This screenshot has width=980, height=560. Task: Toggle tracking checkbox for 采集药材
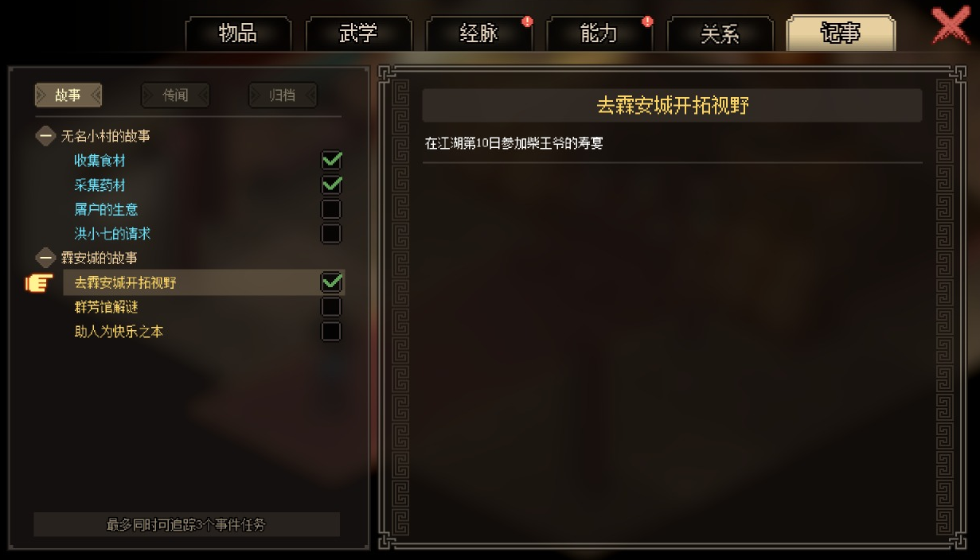tap(331, 185)
